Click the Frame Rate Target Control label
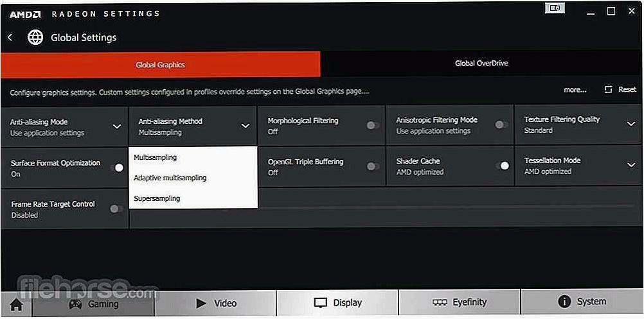Viewport: 644px width, 319px height. [53, 204]
